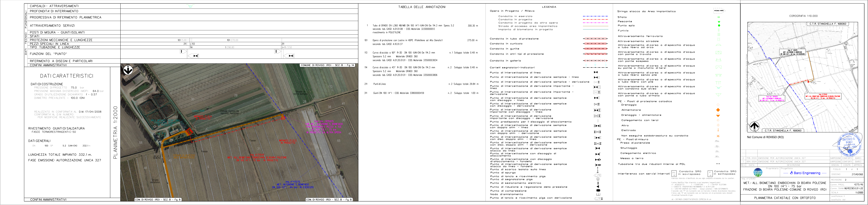The image size is (868, 205).
Task: Click the blue Condotta in esercizio line sample
Action: coord(595,16)
